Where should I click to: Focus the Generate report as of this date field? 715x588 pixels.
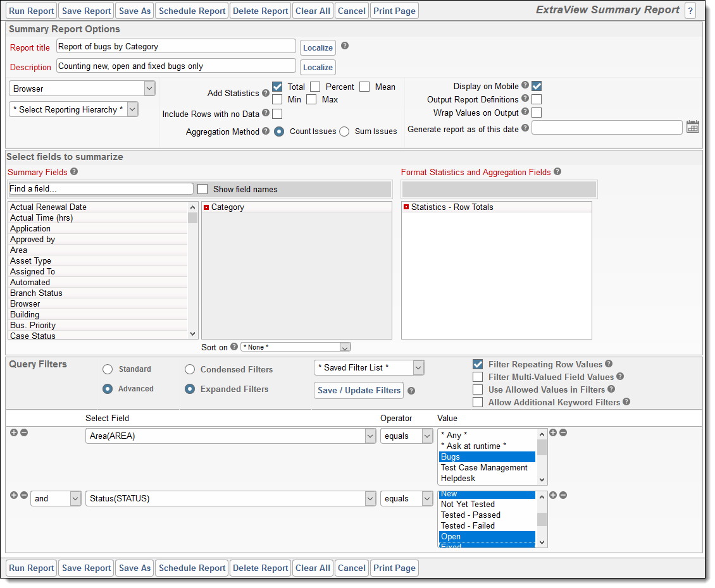(607, 127)
